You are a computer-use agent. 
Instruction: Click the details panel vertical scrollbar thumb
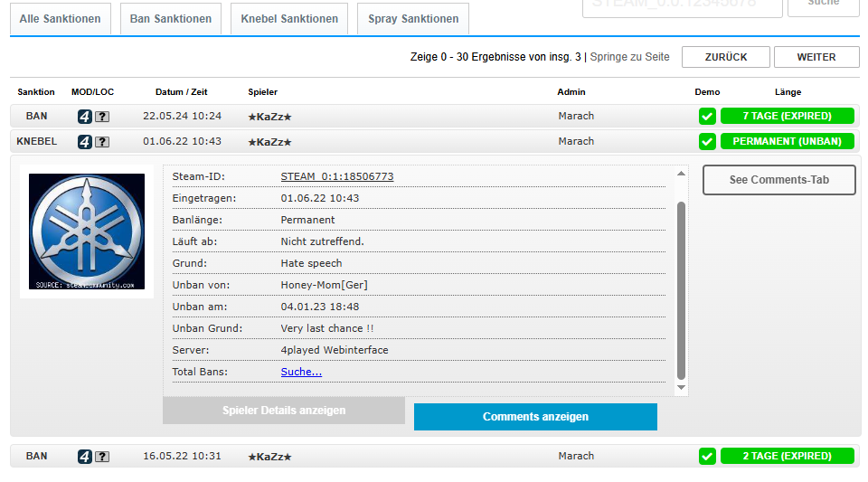click(x=681, y=289)
